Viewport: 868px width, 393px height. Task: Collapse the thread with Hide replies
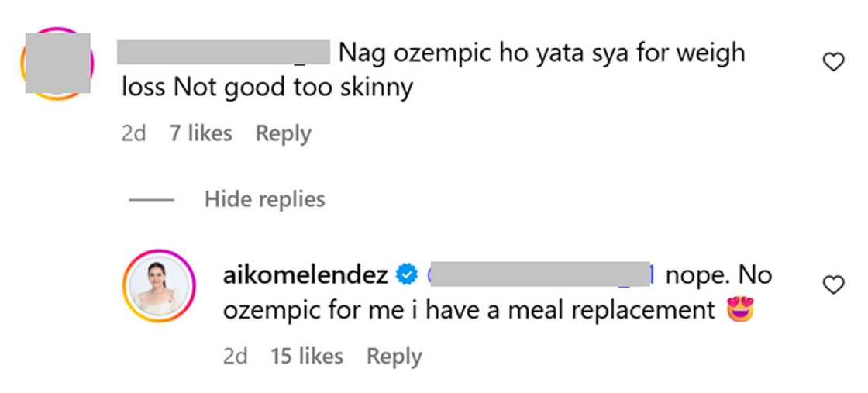pos(264,199)
